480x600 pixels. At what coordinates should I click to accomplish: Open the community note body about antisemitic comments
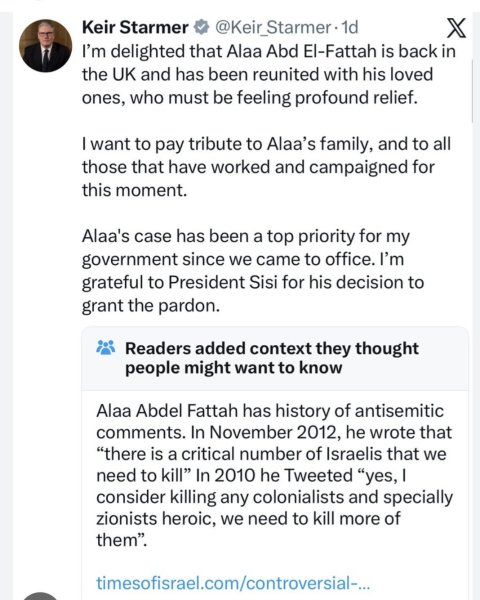(x=274, y=476)
